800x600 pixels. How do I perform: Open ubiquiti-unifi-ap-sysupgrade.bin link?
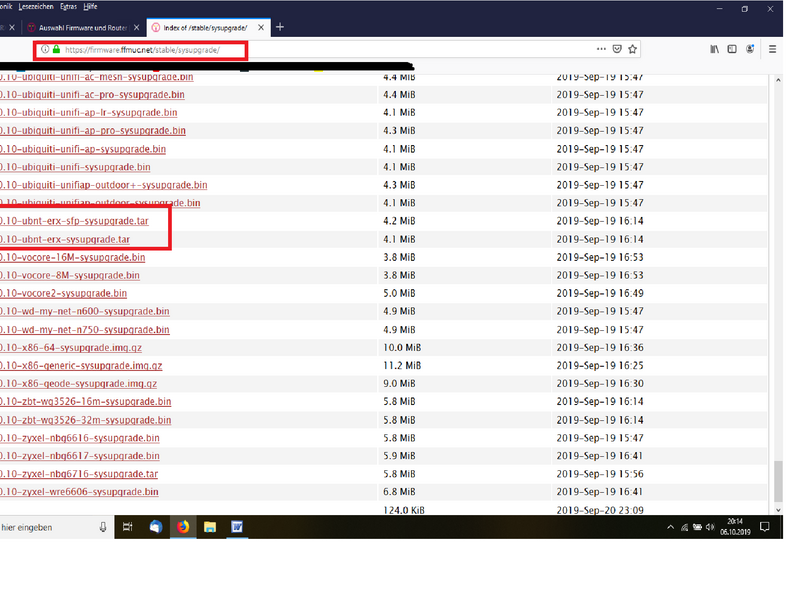pyautogui.click(x=83, y=149)
